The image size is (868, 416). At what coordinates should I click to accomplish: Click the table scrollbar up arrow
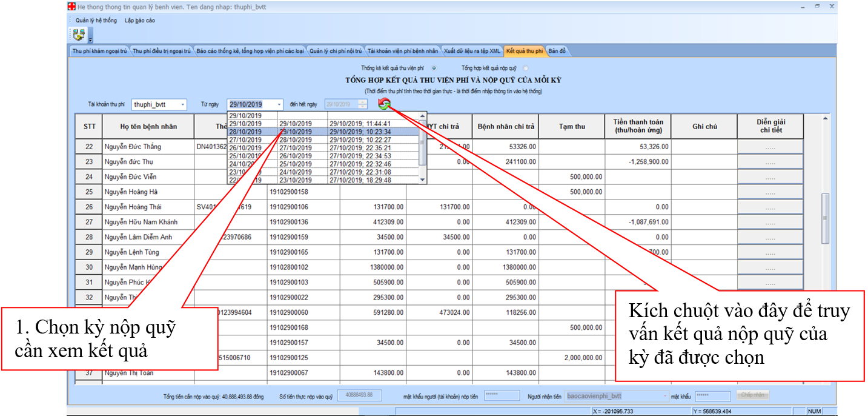coord(825,118)
